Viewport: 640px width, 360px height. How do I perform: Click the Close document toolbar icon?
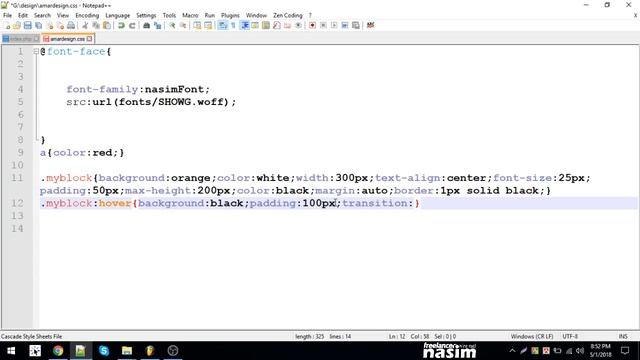pos(49,25)
